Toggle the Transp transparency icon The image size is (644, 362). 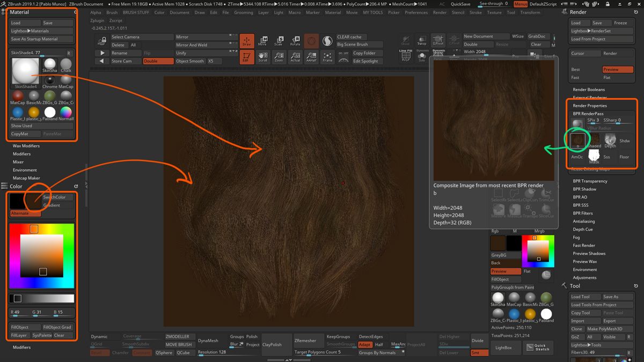coord(422,41)
